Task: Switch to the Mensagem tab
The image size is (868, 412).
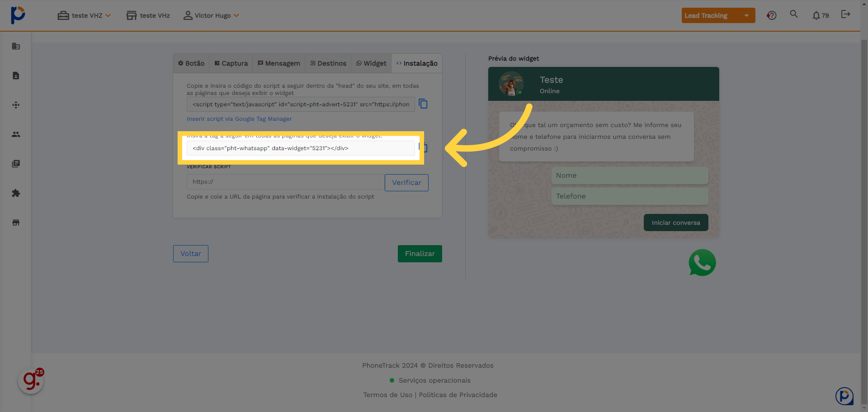Action: (x=279, y=63)
